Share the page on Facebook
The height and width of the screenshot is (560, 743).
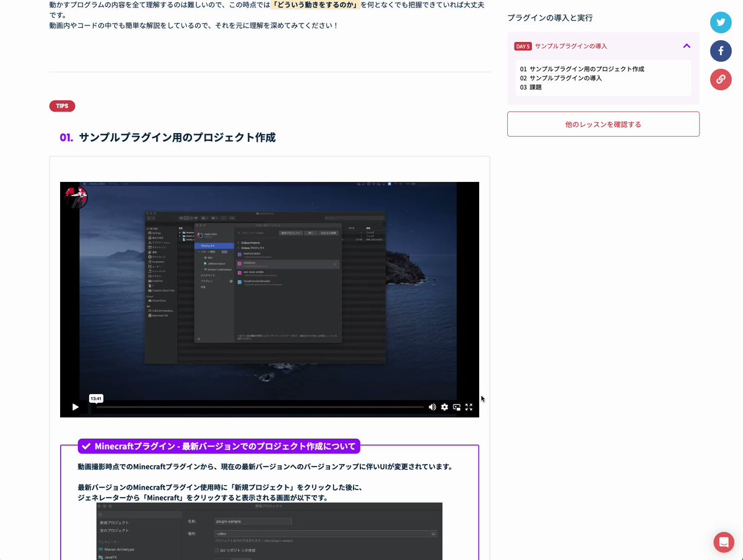coord(720,51)
